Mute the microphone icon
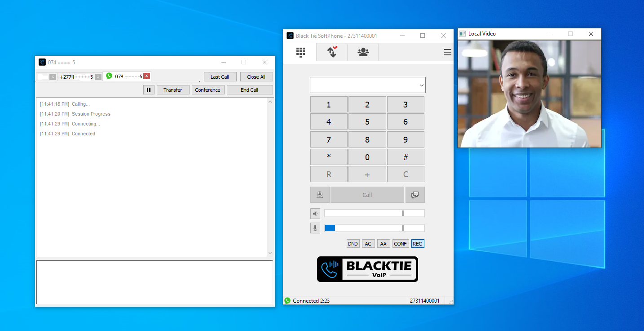644x331 pixels. [315, 228]
